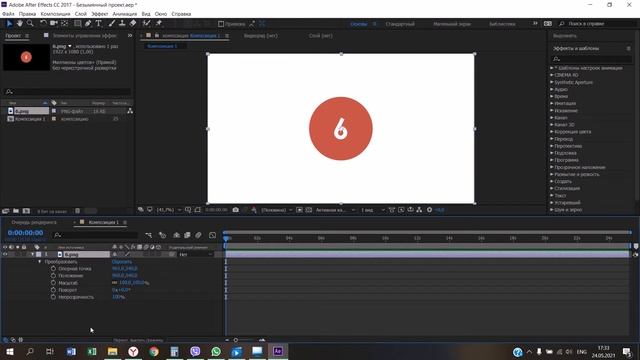Select the Eraser tool

(x=133, y=24)
